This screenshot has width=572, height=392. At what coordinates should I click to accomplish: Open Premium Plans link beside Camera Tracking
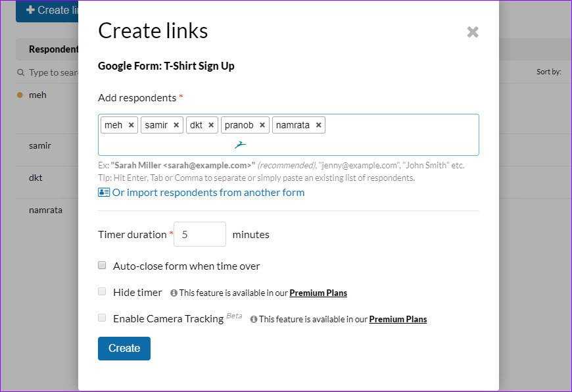[x=398, y=320]
